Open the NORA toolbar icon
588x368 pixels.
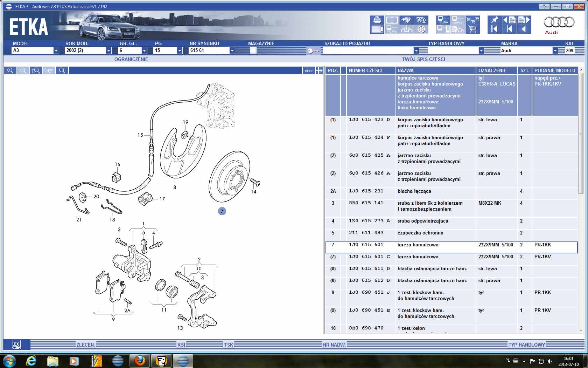(x=392, y=29)
